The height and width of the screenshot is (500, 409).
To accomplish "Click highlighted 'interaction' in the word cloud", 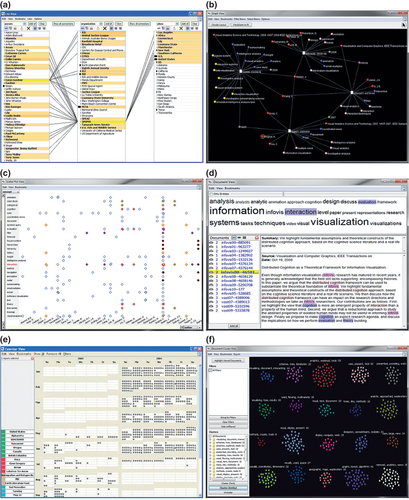I will [301, 212].
